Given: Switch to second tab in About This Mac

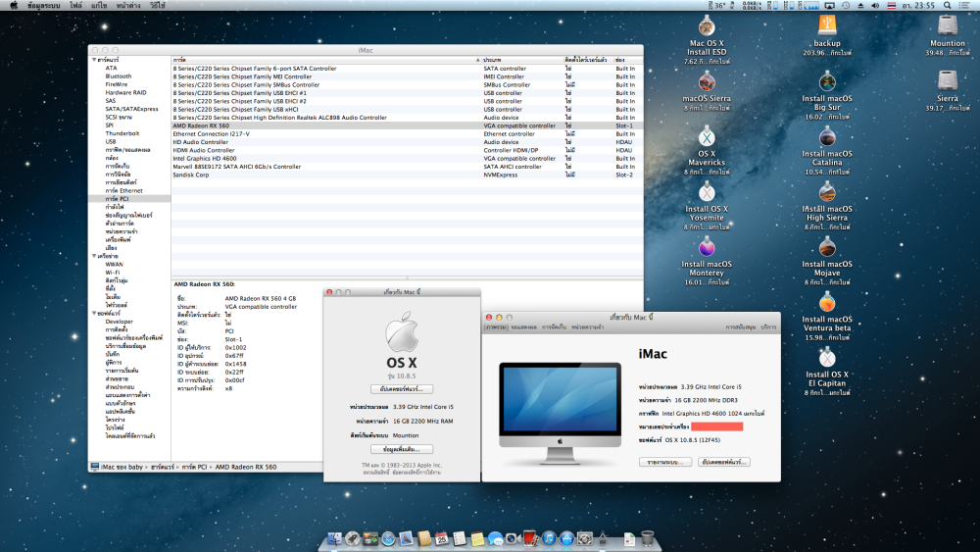Looking at the screenshot, I should (x=523, y=327).
